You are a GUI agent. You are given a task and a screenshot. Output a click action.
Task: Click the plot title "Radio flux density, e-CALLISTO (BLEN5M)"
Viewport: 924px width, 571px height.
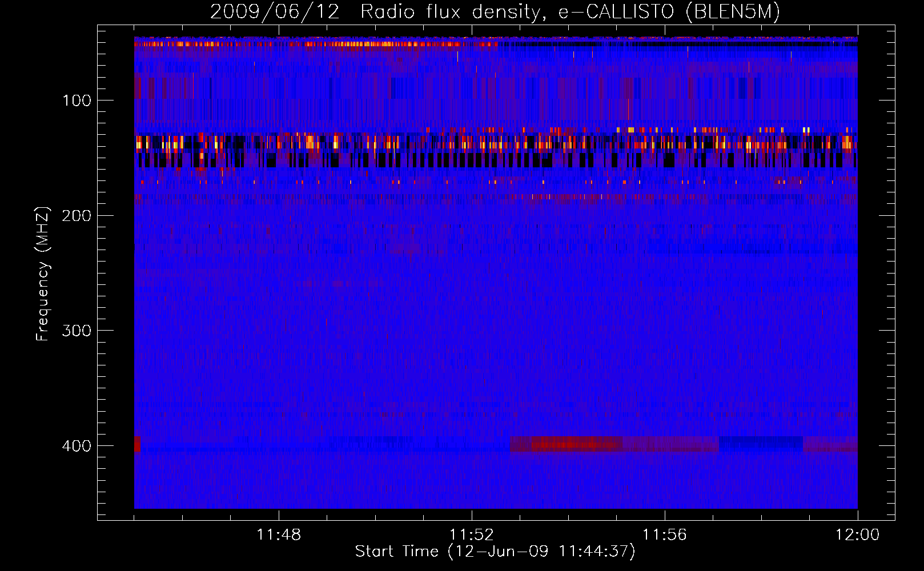[570, 11]
